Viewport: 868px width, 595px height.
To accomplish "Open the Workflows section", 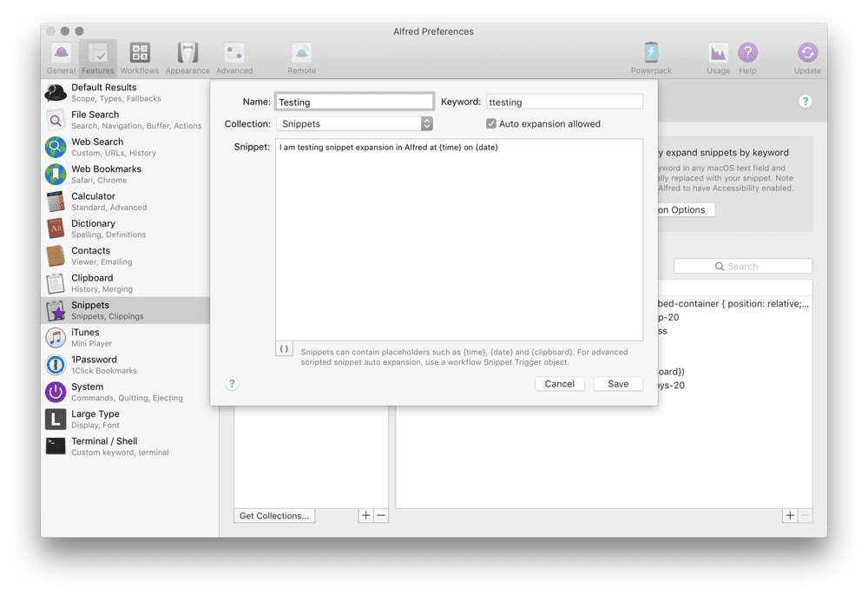I will point(140,58).
